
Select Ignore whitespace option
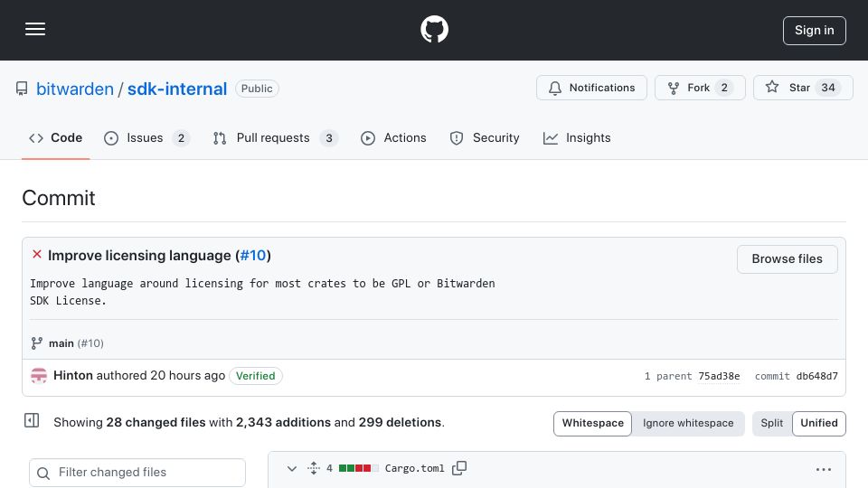pyautogui.click(x=687, y=423)
